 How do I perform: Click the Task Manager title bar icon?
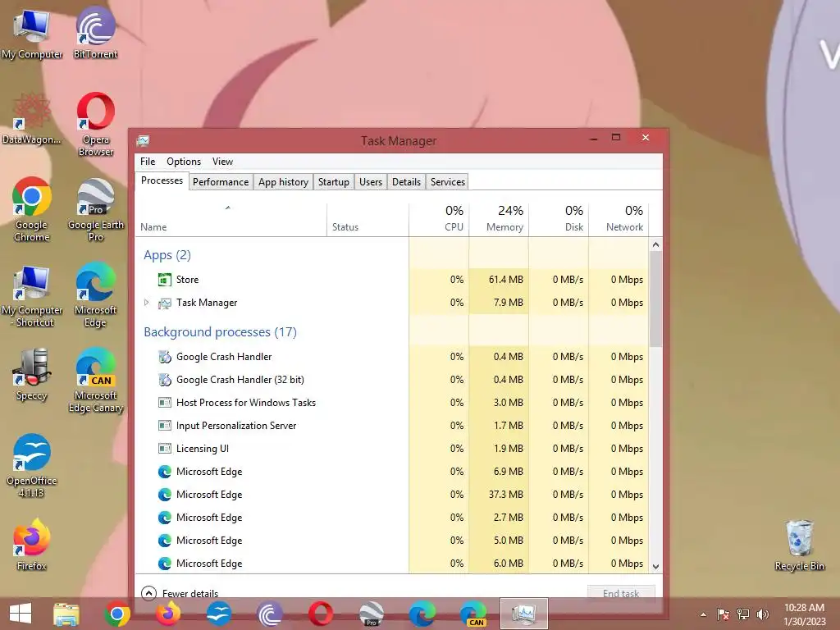143,141
